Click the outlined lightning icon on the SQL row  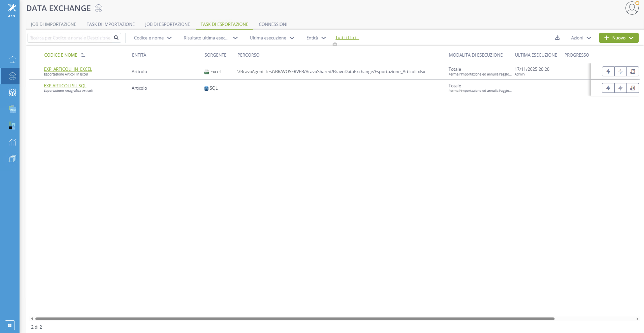620,88
